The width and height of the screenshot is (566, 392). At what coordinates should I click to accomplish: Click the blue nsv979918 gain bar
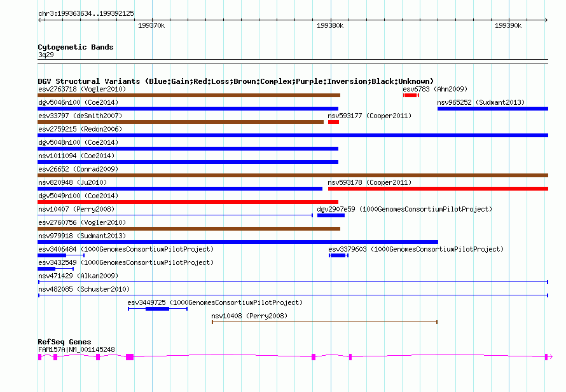[x=237, y=242]
